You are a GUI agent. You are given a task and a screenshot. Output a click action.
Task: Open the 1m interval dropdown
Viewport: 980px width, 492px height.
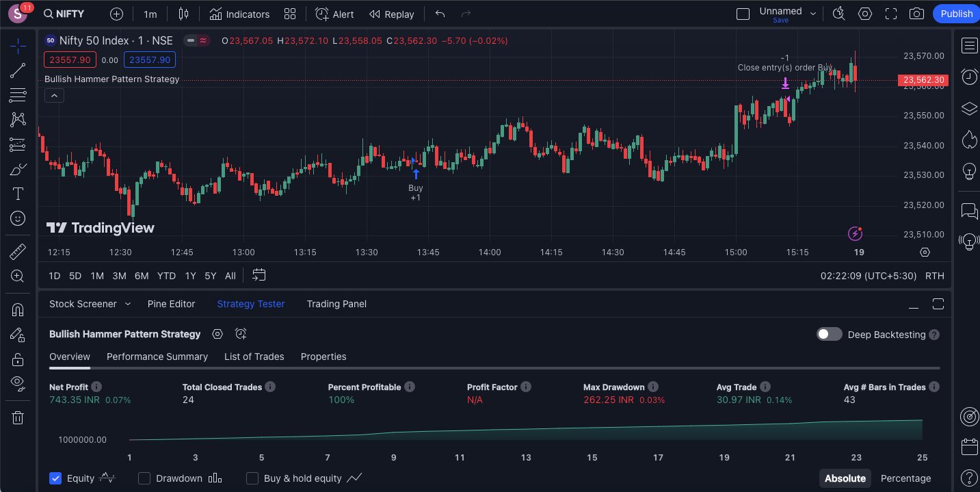point(150,14)
